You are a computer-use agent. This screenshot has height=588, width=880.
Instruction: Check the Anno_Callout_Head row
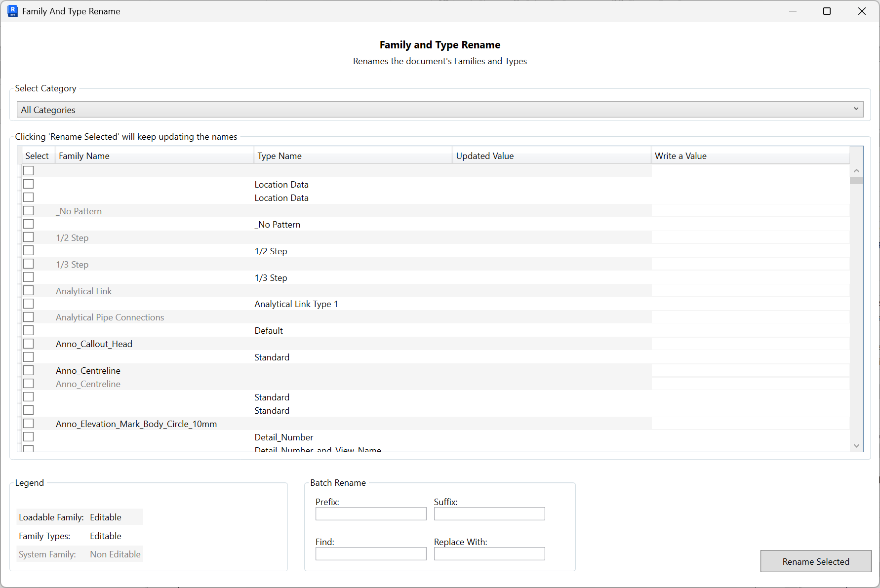click(x=28, y=343)
